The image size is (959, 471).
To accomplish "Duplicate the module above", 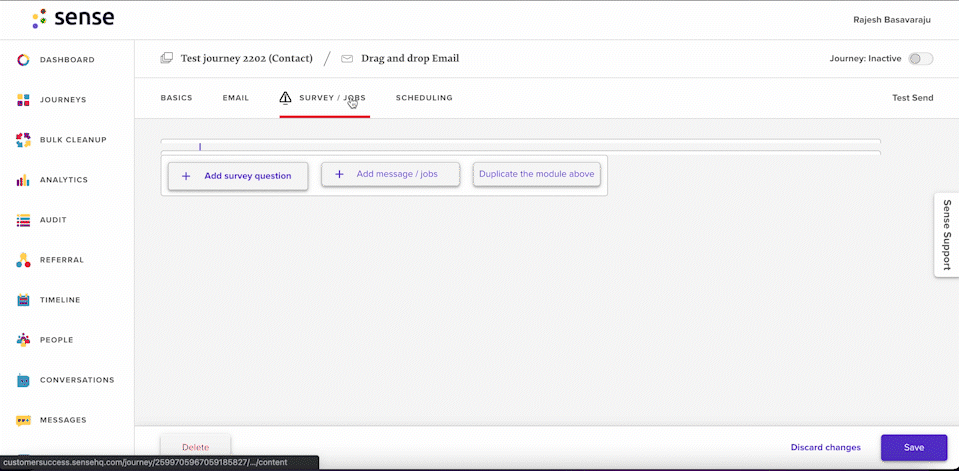I will coord(536,174).
